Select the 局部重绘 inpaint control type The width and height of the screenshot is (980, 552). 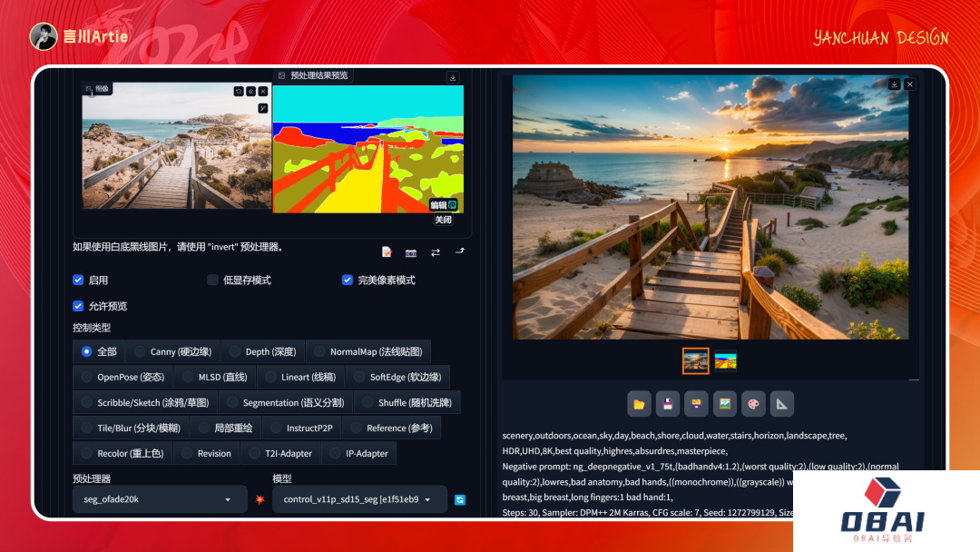tap(226, 429)
